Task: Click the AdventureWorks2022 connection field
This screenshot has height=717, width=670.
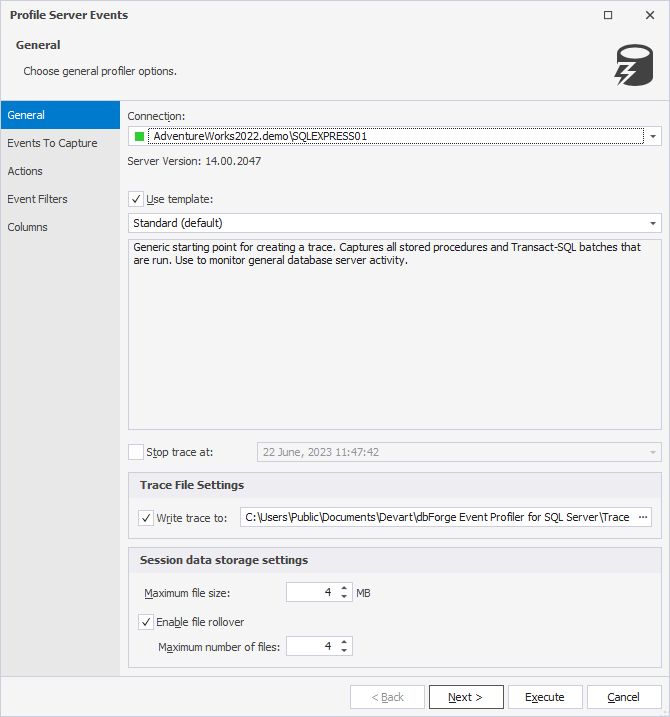Action: 396,136
